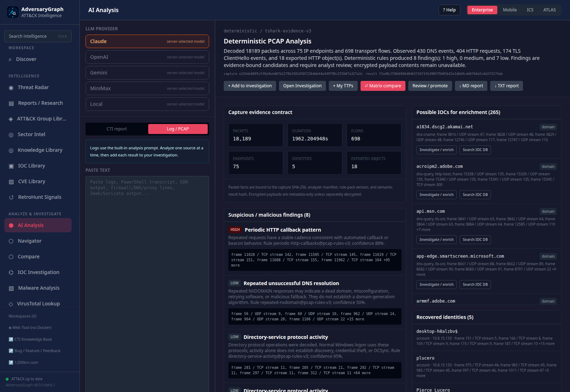Click the HIGH severity badge
This screenshot has width=570, height=392.
(x=235, y=230)
